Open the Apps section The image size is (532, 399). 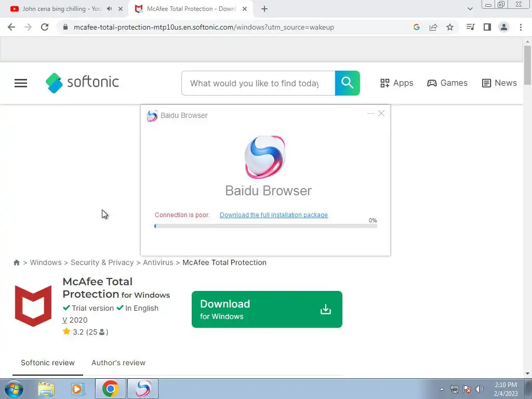point(396,83)
